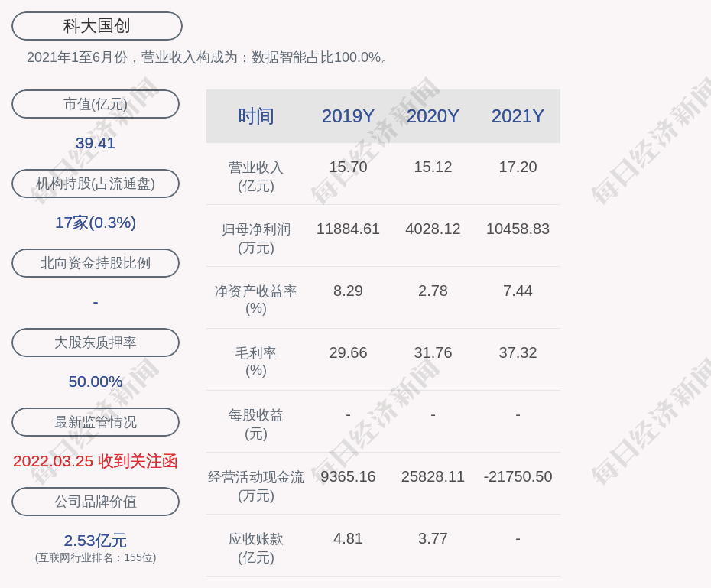Click the 营业收入(亿元) row label
Viewport: 711px width, 588px height.
(x=256, y=177)
